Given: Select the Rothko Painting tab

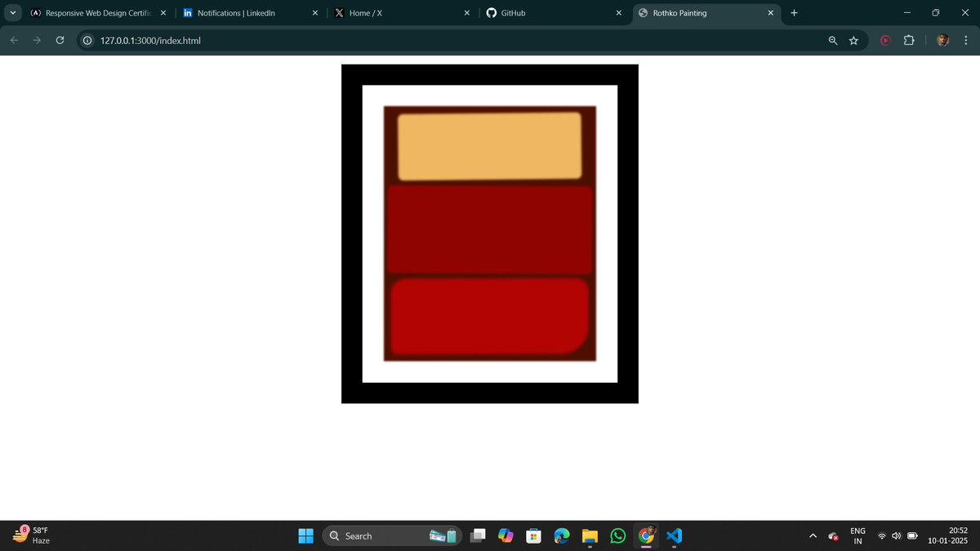Looking at the screenshot, I should pyautogui.click(x=706, y=13).
